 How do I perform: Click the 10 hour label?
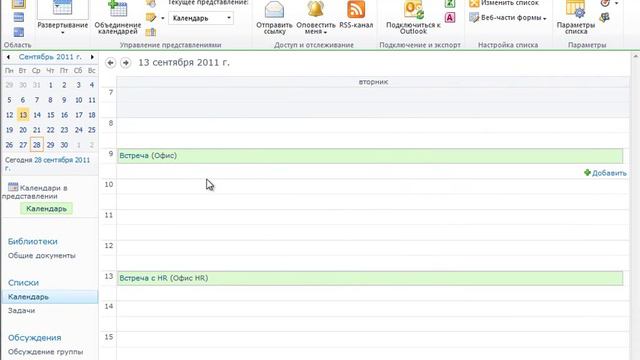109,184
